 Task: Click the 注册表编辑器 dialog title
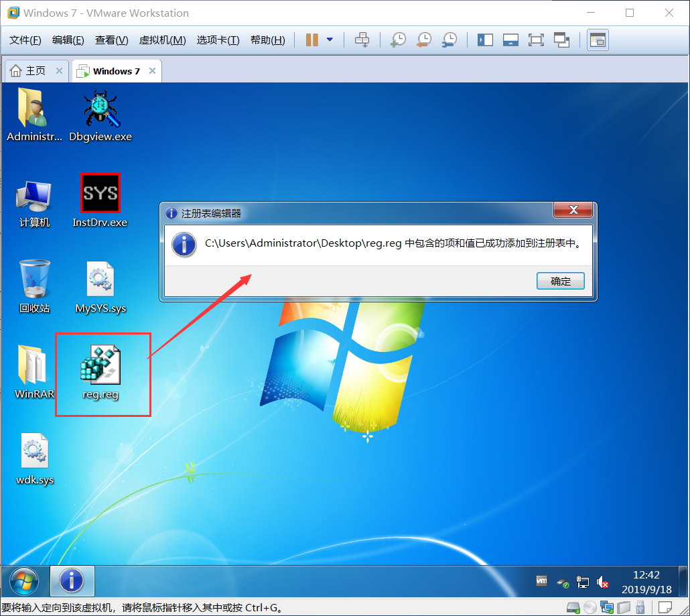[x=211, y=214]
